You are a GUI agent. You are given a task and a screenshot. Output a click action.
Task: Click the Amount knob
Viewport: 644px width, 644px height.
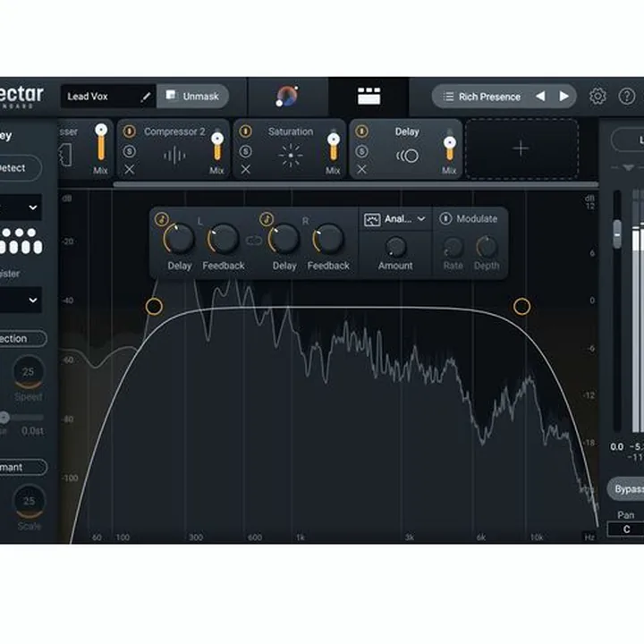pos(395,247)
